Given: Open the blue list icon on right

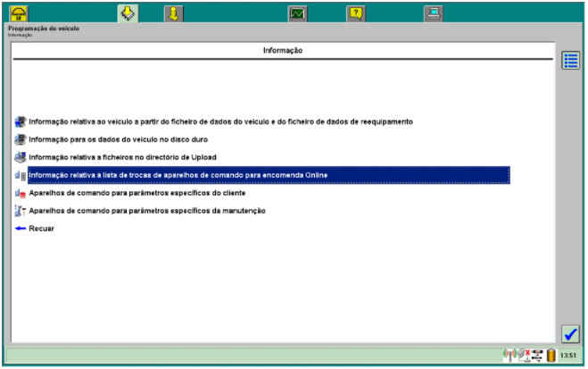Looking at the screenshot, I should click(570, 61).
